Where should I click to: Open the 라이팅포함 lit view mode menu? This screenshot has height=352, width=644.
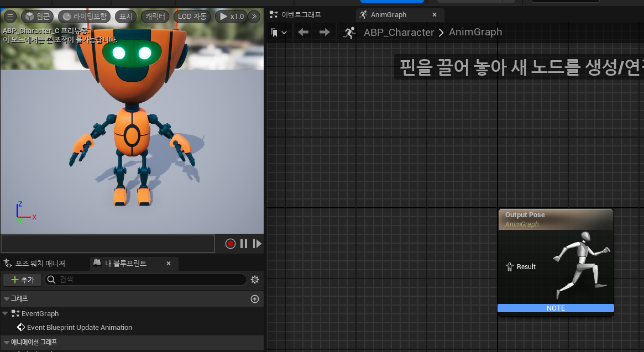pyautogui.click(x=85, y=17)
